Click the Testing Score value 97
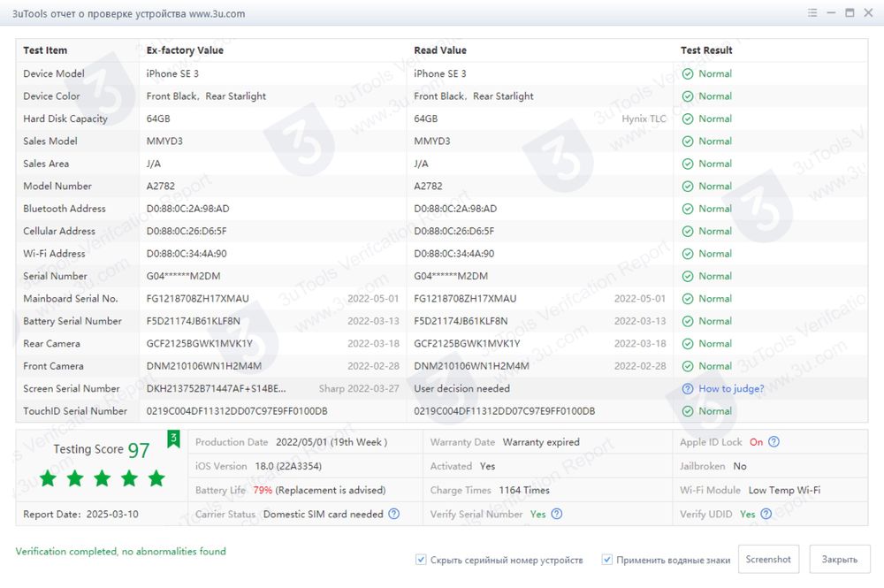The image size is (884, 588). point(139,450)
